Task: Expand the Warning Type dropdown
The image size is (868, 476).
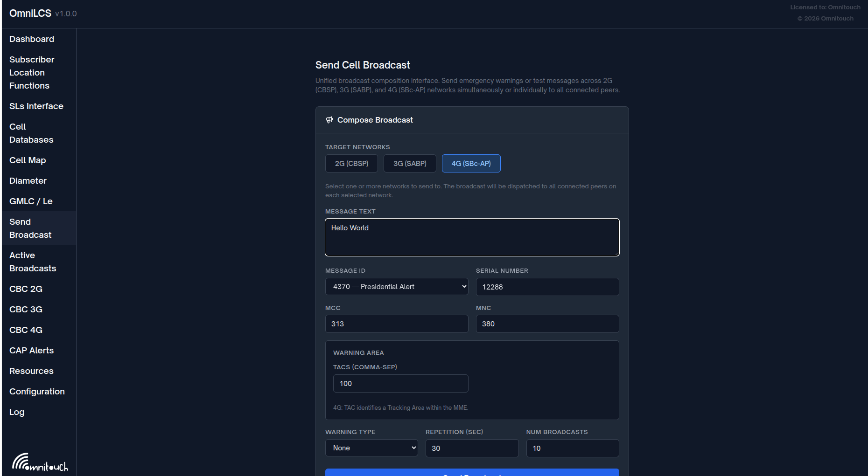Action: tap(371, 448)
